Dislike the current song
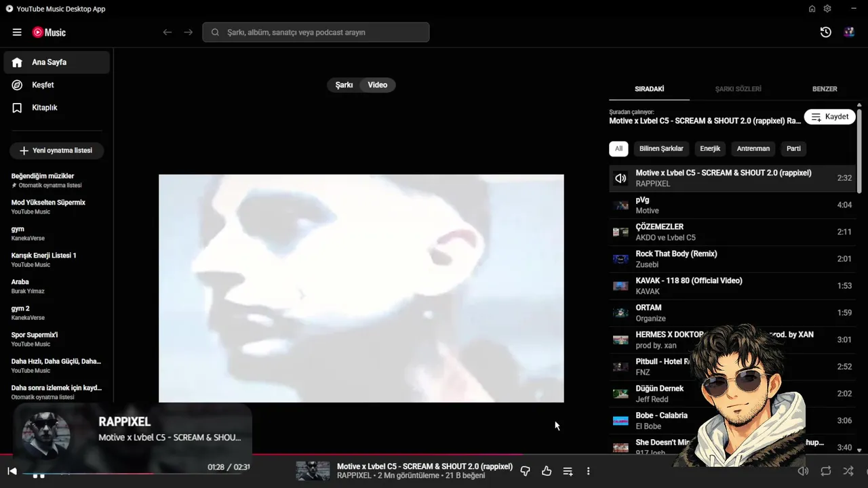Screen dimensions: 868x488 [x=525, y=471]
